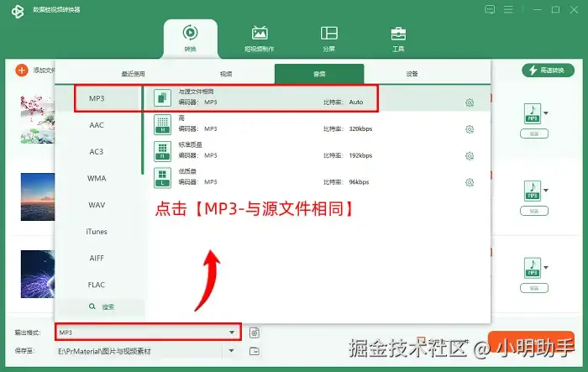Screen dimensions: 588x372
Task: Select FLAC in the format list
Action: coord(97,285)
